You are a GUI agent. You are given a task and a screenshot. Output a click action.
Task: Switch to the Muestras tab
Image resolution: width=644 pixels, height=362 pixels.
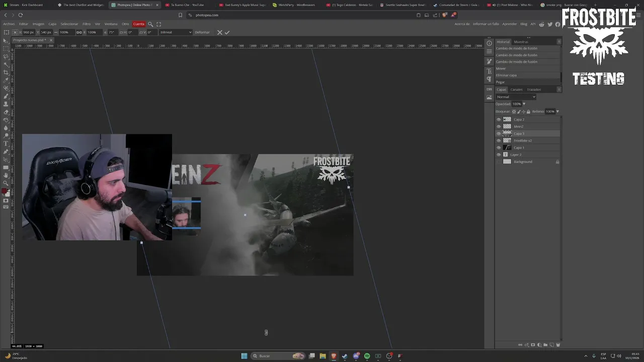[521, 42]
